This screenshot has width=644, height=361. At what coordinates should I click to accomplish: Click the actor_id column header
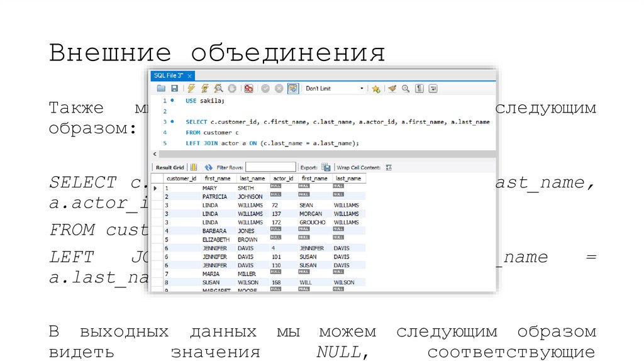[x=283, y=179]
